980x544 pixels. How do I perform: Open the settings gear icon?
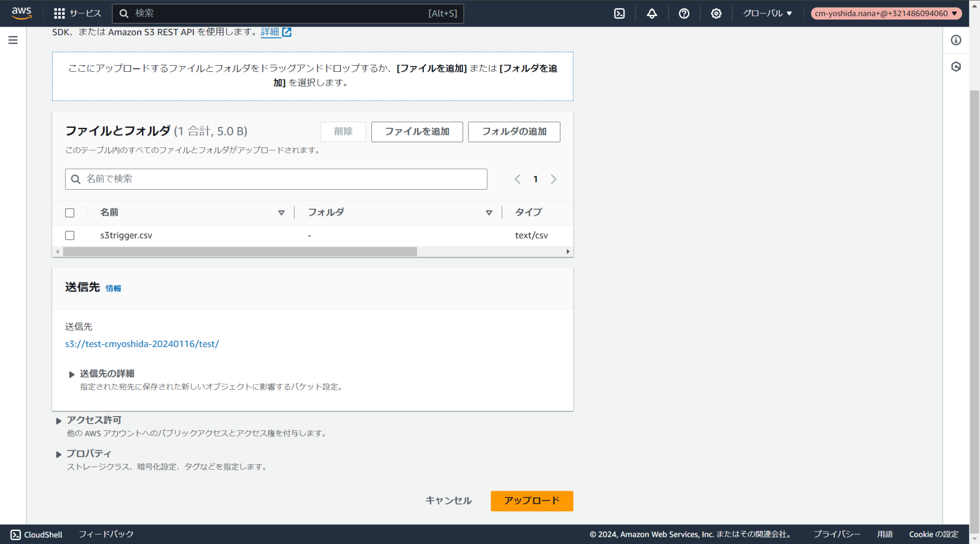(x=716, y=13)
